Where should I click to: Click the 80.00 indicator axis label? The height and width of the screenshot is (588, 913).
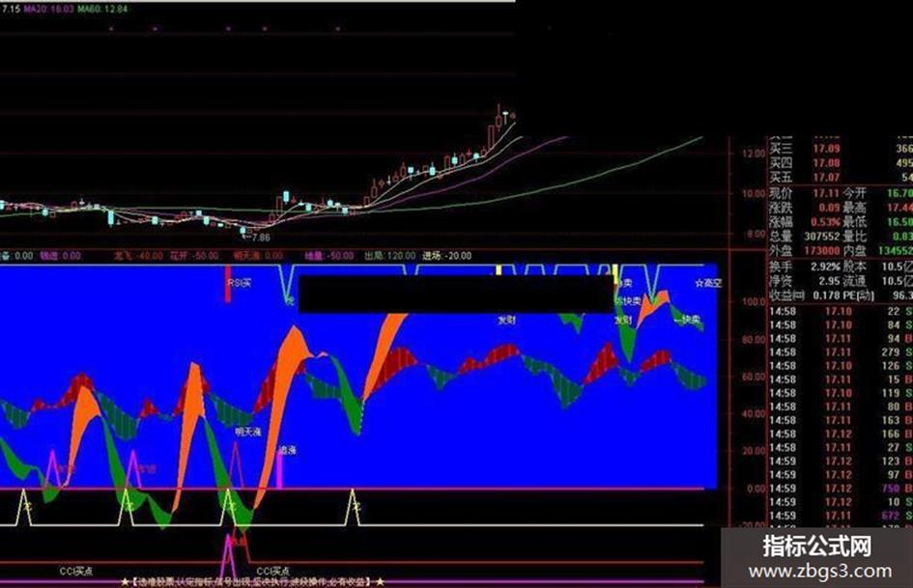(x=754, y=340)
